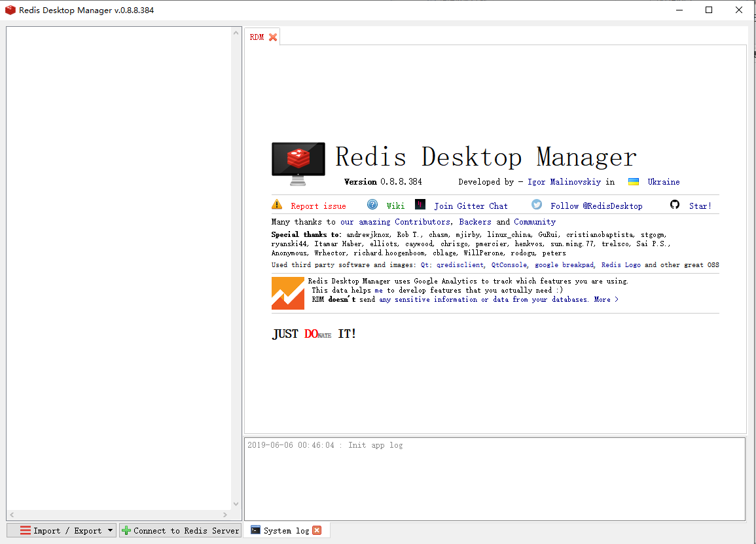Click the More > analytics link
This screenshot has height=544, width=756.
coord(606,299)
